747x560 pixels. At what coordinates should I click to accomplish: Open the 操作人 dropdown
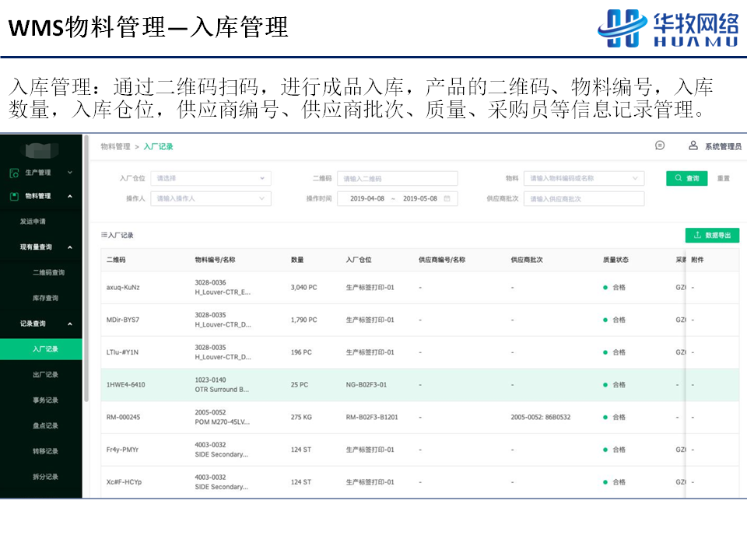[211, 198]
